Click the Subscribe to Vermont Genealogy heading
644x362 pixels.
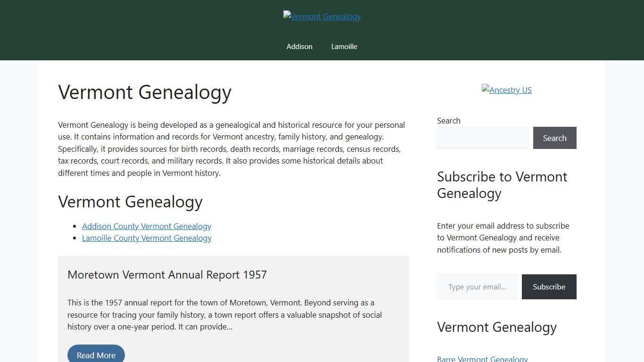(x=502, y=185)
